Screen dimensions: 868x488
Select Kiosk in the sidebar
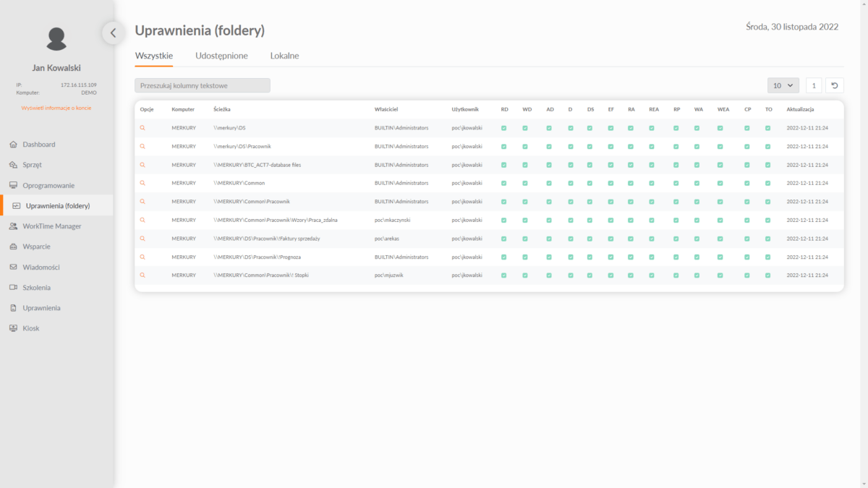[x=29, y=328]
